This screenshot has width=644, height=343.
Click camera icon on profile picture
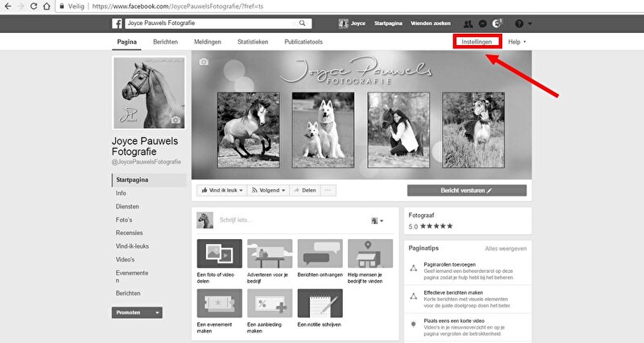[x=176, y=120]
